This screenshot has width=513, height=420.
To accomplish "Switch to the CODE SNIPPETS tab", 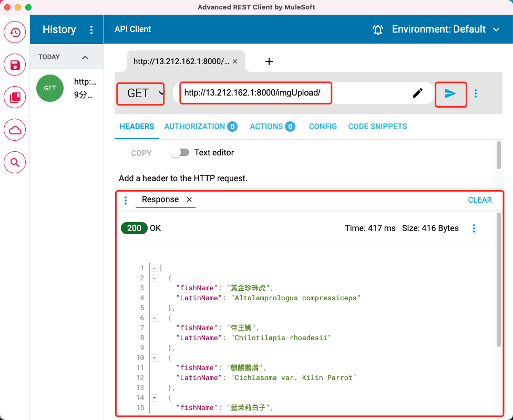I will tap(377, 127).
